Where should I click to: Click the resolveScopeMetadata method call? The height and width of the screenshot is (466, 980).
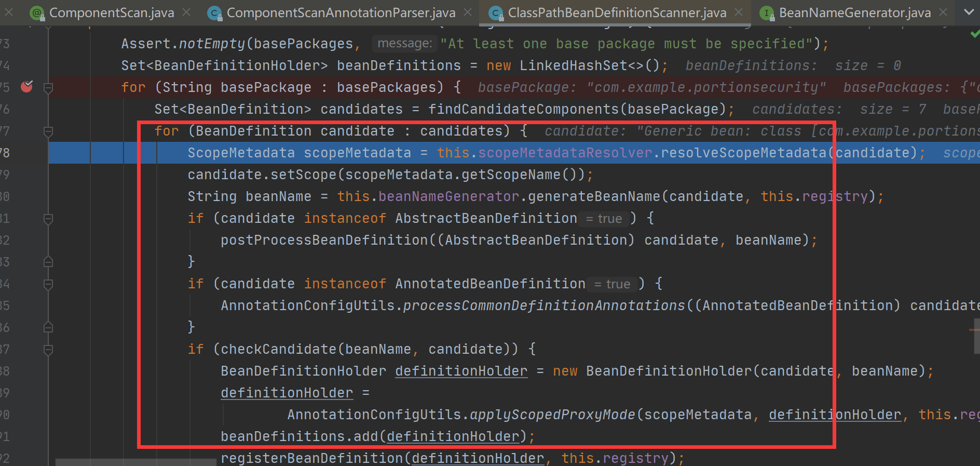(x=744, y=153)
